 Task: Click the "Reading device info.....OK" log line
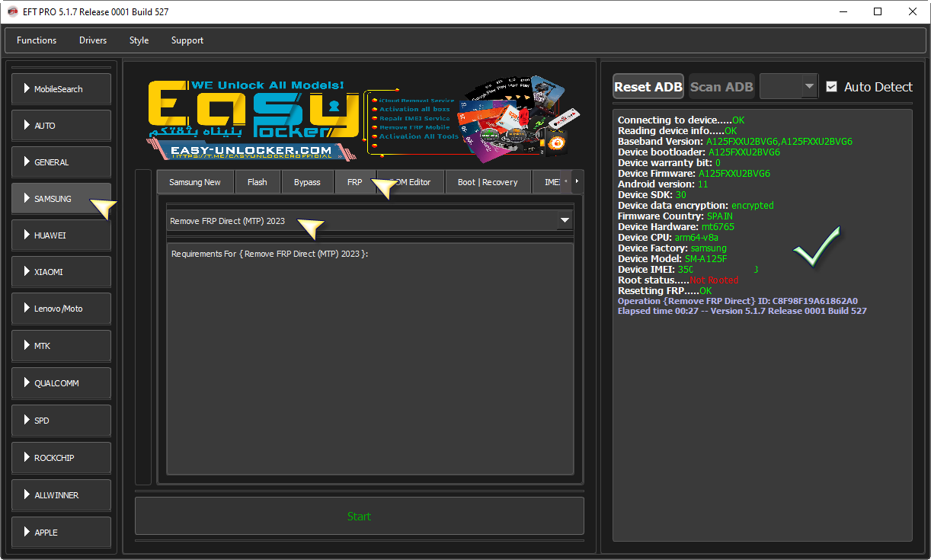(677, 131)
